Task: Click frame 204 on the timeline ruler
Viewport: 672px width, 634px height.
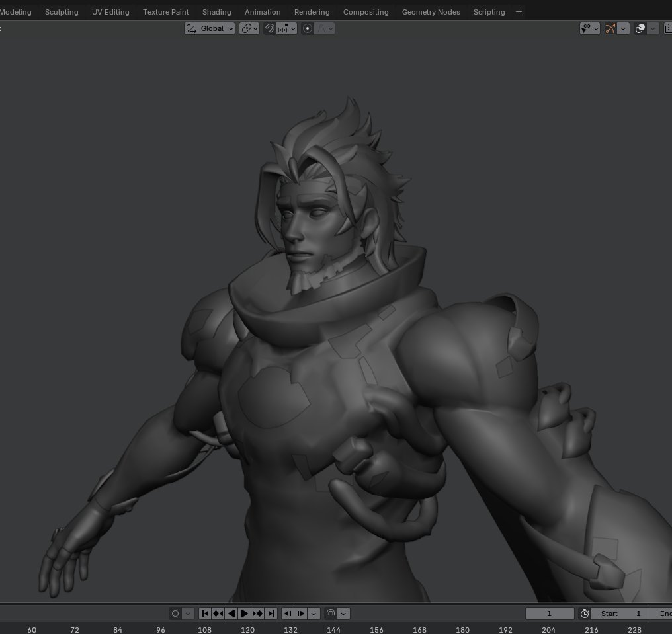Action: tap(548, 630)
